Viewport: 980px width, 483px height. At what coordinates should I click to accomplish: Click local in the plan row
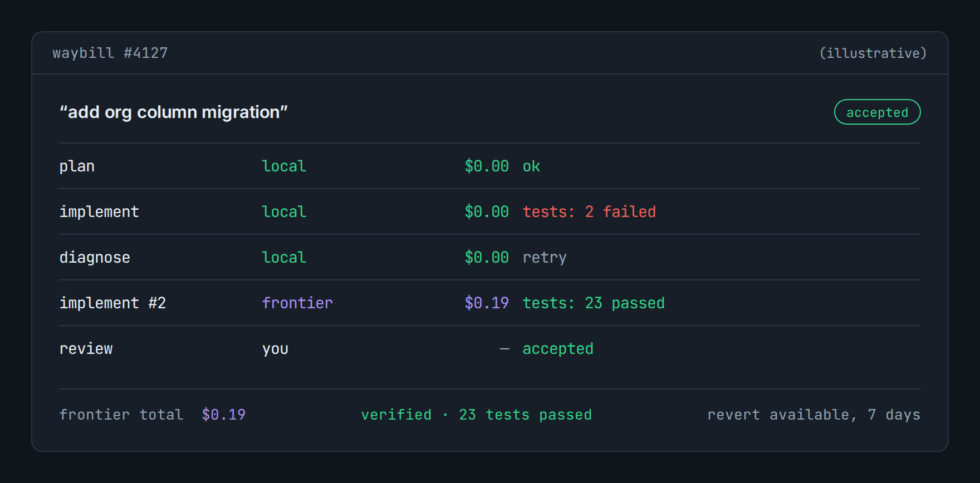pos(284,166)
